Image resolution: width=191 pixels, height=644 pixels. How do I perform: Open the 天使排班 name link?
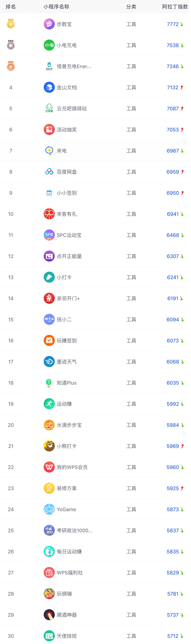coord(67,636)
